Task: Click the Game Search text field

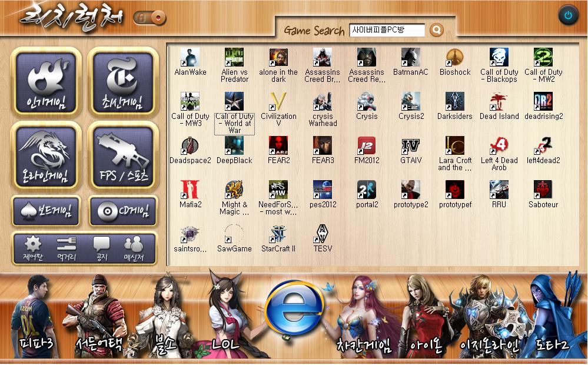Action: [x=387, y=30]
